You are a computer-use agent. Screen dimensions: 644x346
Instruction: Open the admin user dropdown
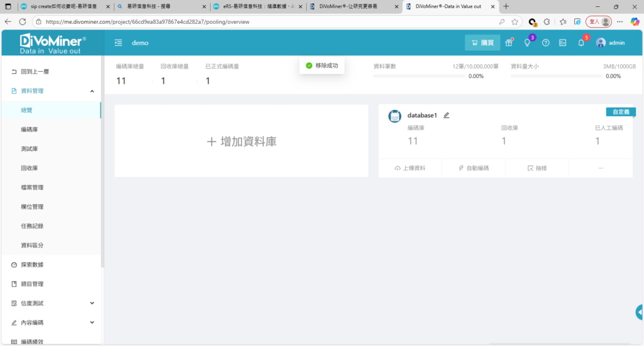pyautogui.click(x=610, y=43)
